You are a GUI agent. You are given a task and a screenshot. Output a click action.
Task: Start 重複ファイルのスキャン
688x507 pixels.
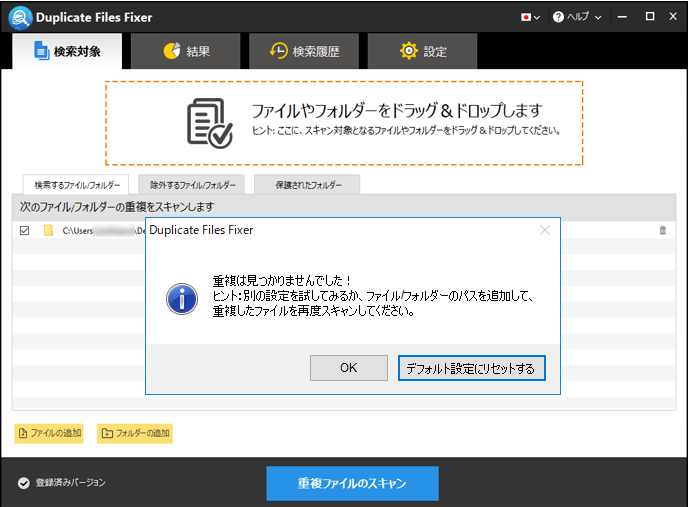(x=352, y=483)
